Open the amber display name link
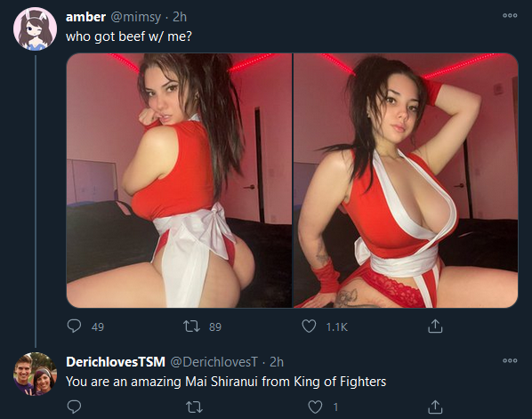 tap(85, 17)
